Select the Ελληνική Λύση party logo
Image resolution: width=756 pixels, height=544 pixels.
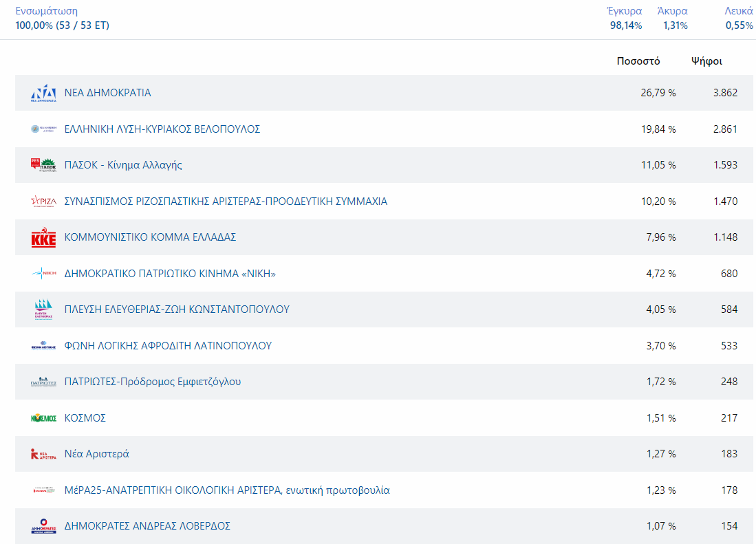(x=43, y=129)
